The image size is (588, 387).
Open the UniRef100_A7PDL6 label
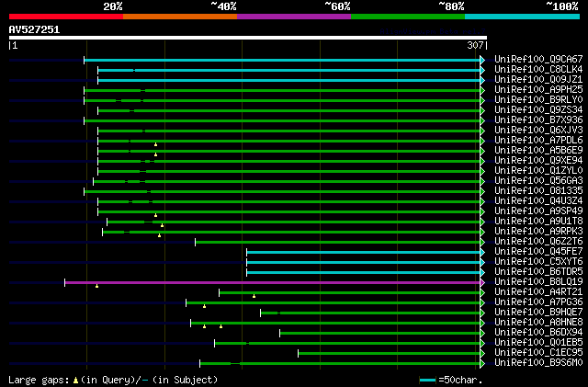[538, 141]
